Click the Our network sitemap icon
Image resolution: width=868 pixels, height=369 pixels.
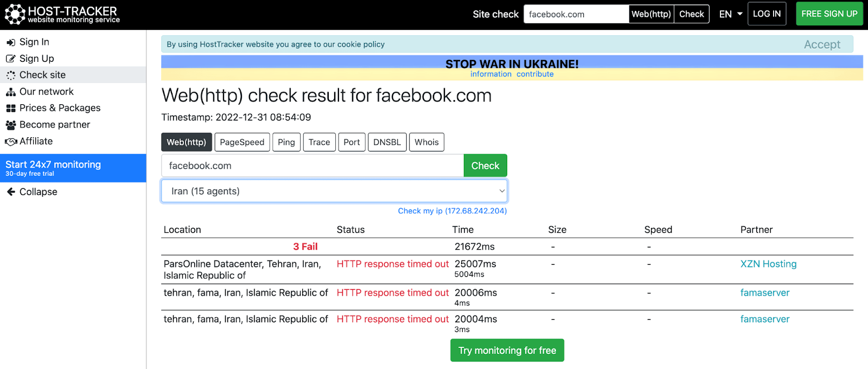pos(11,92)
